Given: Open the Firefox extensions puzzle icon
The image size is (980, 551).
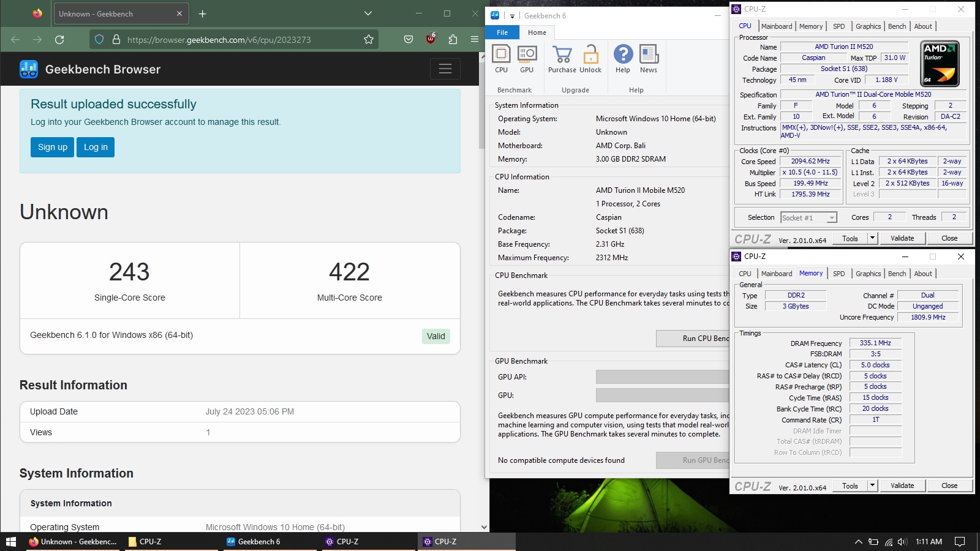Looking at the screenshot, I should (453, 39).
